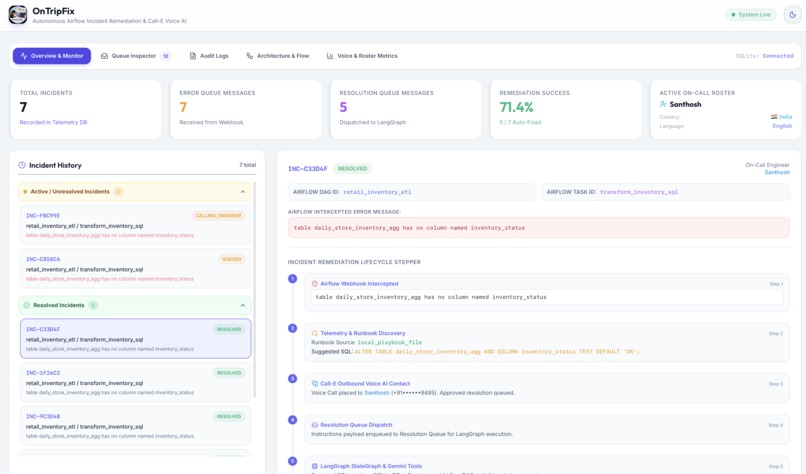Click the retail_inventory_etl DAG ID value
Viewport: 806px width, 474px height.
coord(377,192)
